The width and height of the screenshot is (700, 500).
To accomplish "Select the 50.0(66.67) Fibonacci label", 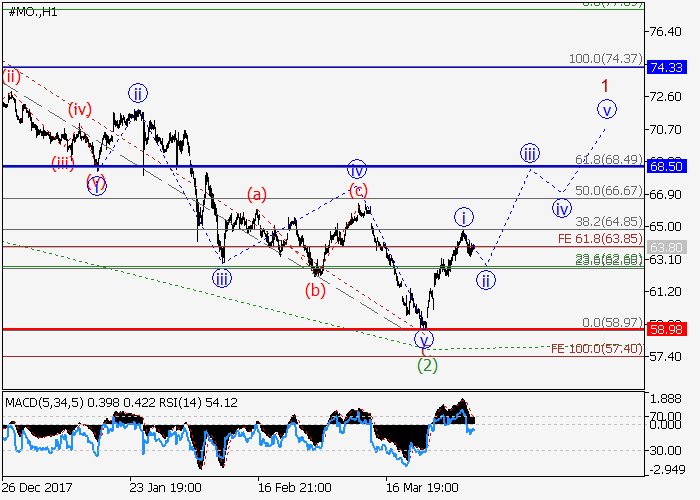I will 607,190.
